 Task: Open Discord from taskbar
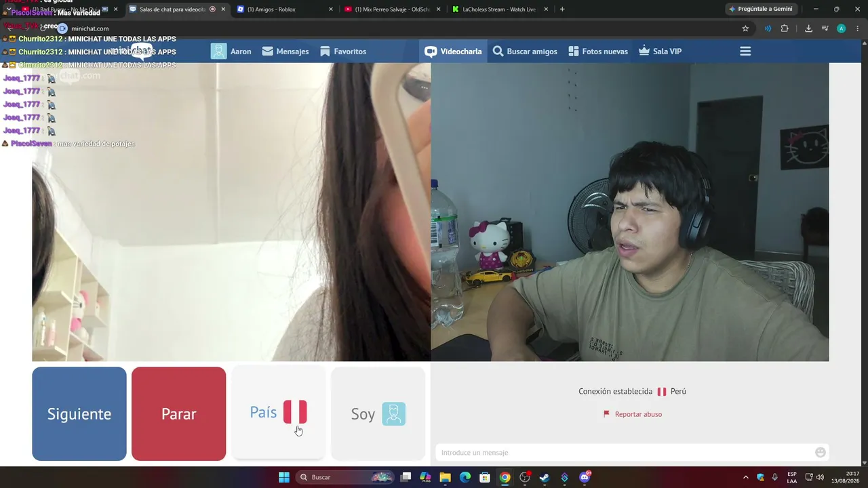click(x=585, y=477)
